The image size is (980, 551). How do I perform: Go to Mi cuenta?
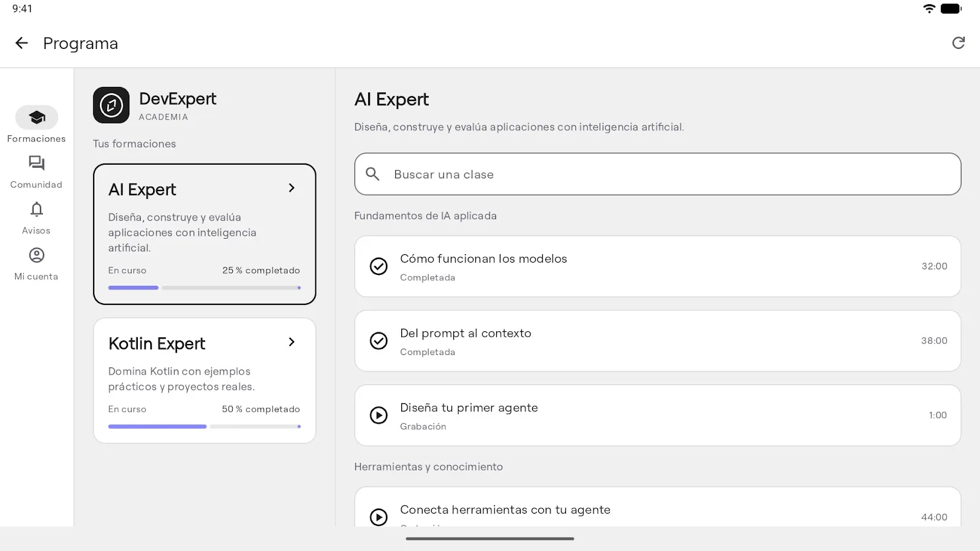click(x=36, y=263)
